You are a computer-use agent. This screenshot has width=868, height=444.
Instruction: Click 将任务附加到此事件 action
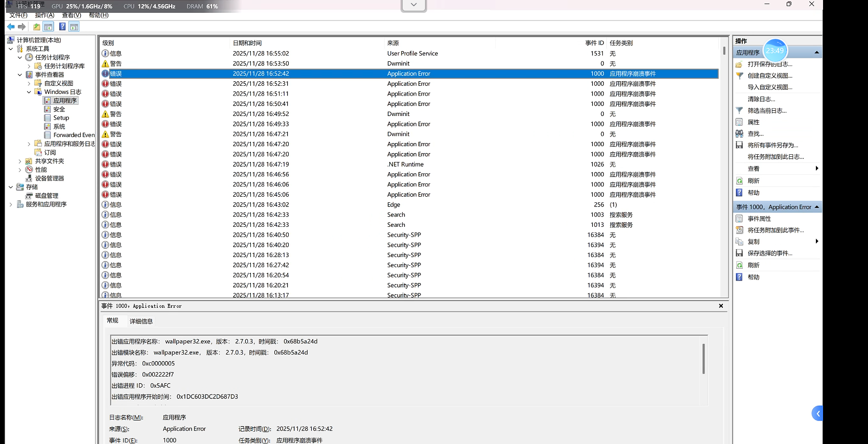coord(775,230)
